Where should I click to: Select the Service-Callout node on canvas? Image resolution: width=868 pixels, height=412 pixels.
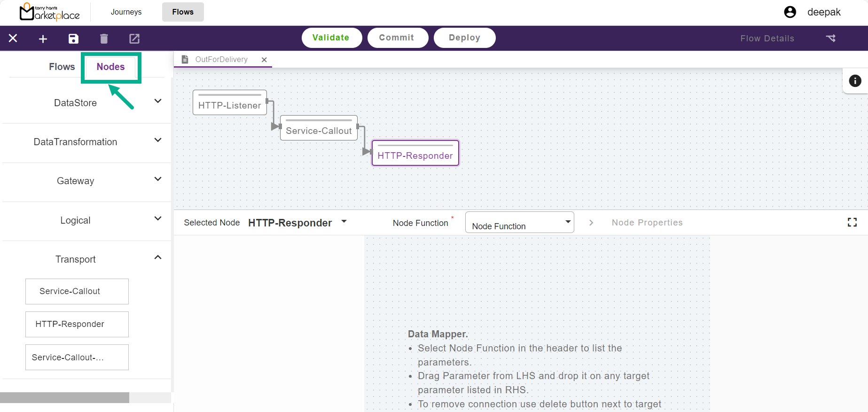click(319, 130)
